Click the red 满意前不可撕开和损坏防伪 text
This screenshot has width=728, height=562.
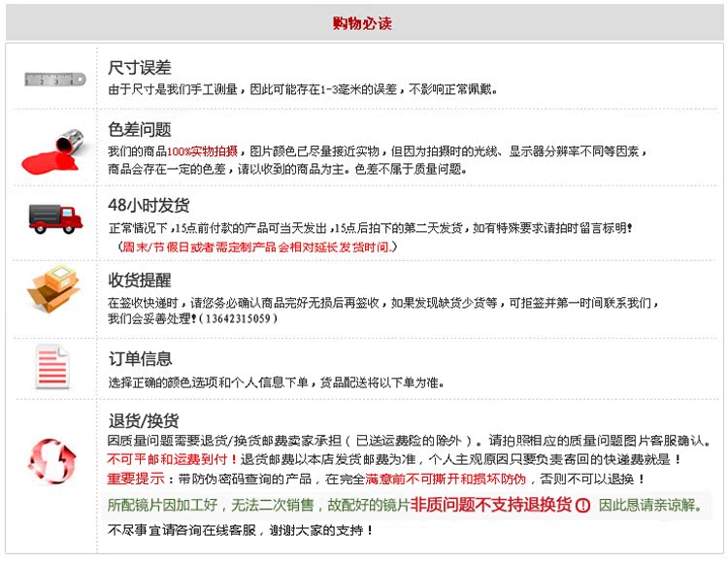(x=446, y=479)
